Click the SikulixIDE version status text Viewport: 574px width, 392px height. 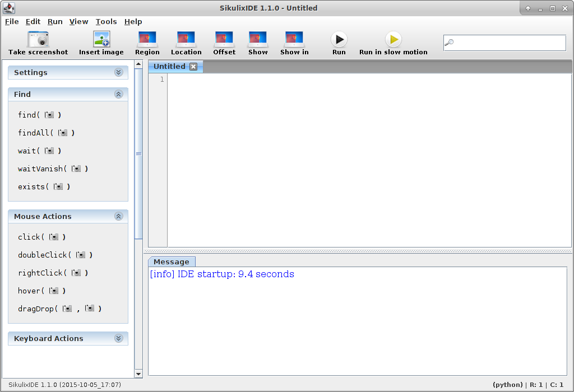click(65, 385)
